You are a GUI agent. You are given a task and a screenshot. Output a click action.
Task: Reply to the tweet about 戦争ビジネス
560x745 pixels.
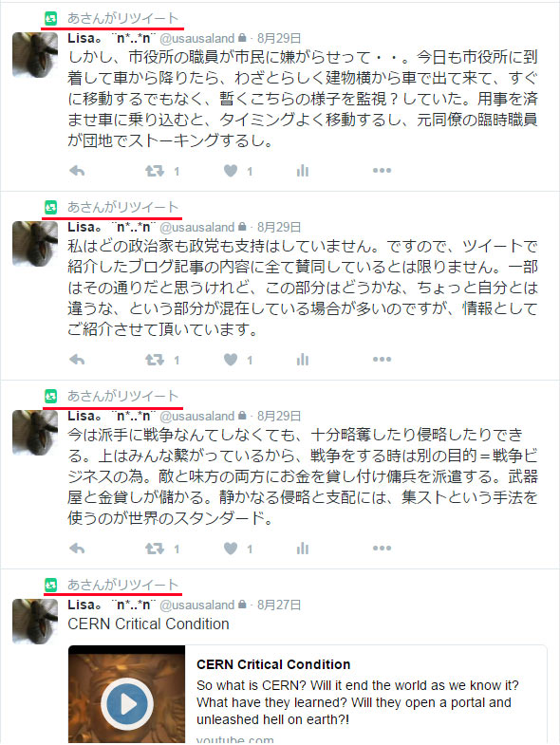(x=77, y=549)
